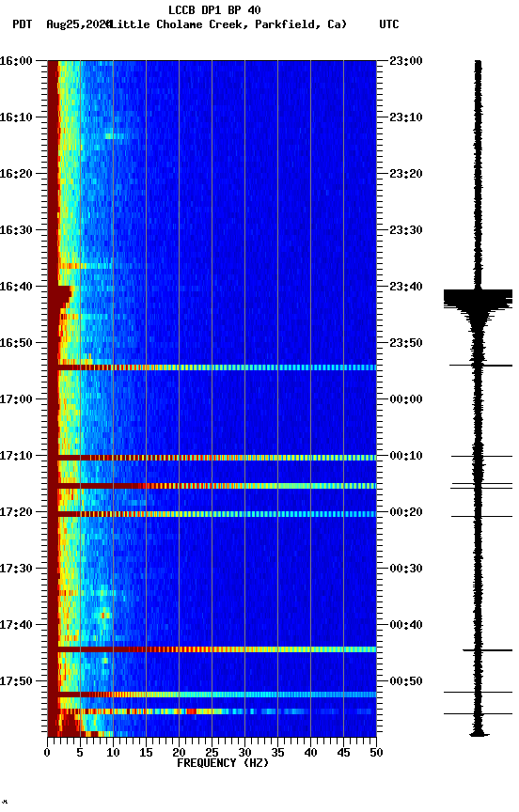Click the '17:30' PDT time label
This screenshot has height=812, width=519.
pos(16,570)
